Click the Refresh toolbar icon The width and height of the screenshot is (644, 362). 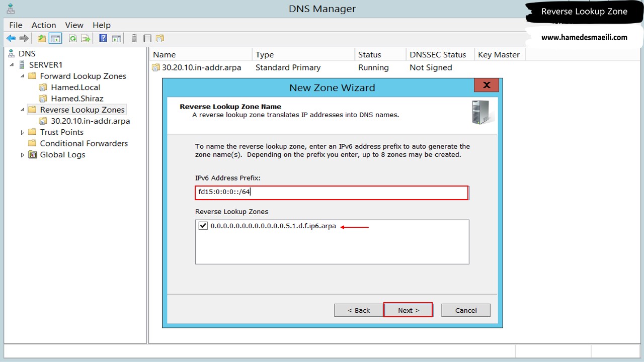73,38
